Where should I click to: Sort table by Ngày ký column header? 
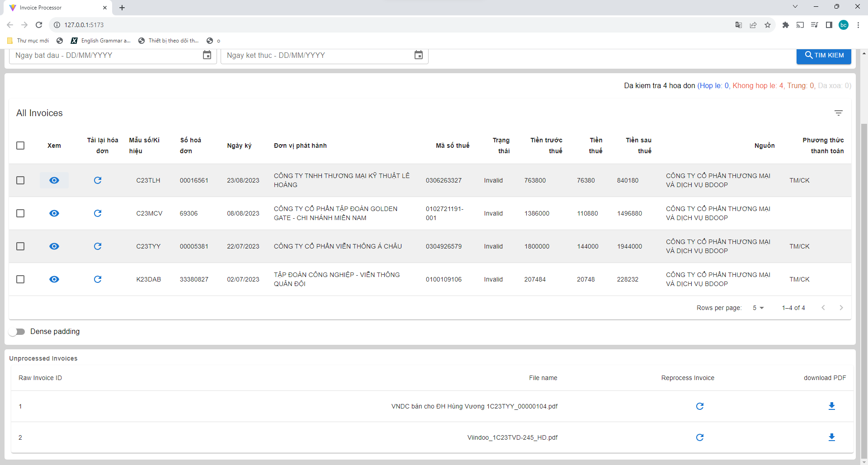(x=239, y=146)
